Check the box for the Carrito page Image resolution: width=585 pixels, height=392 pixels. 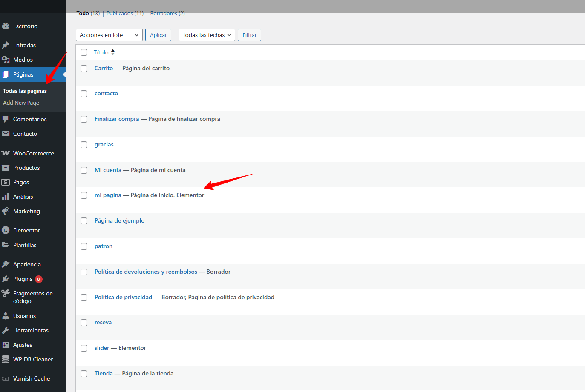pos(84,69)
